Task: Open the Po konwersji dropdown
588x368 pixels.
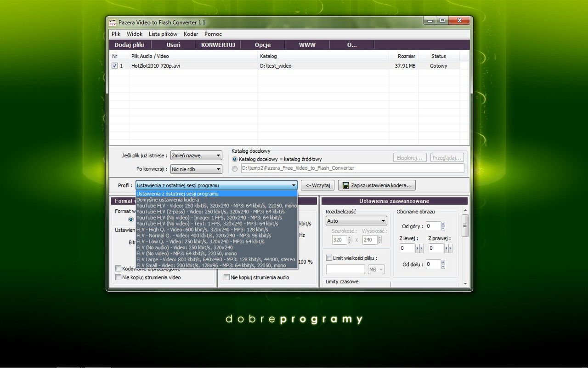Action: click(x=196, y=169)
